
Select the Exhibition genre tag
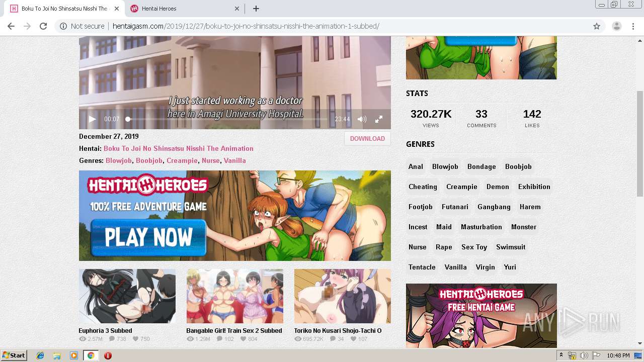coord(534,187)
